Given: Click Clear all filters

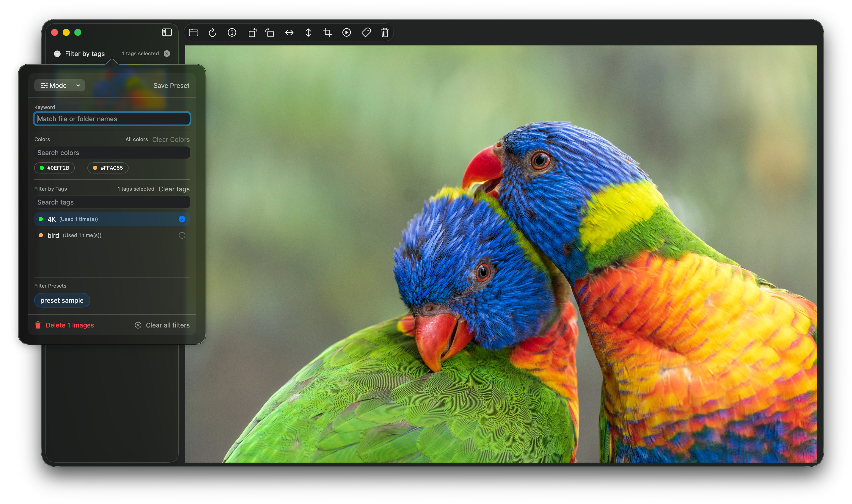Looking at the screenshot, I should click(162, 325).
